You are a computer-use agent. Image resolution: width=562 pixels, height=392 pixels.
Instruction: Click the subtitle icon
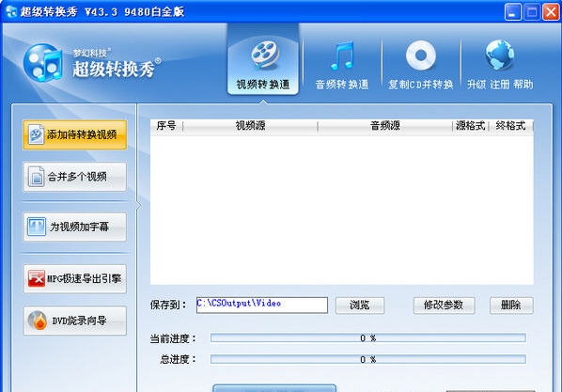point(37,227)
